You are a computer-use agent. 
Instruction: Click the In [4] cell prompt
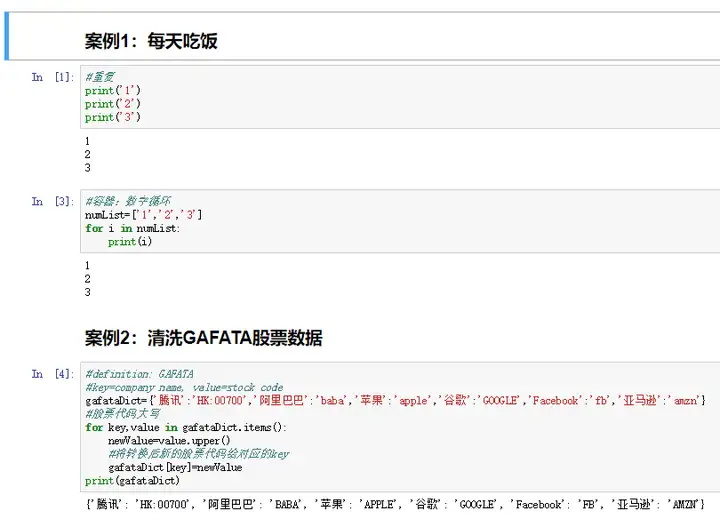pyautogui.click(x=53, y=374)
